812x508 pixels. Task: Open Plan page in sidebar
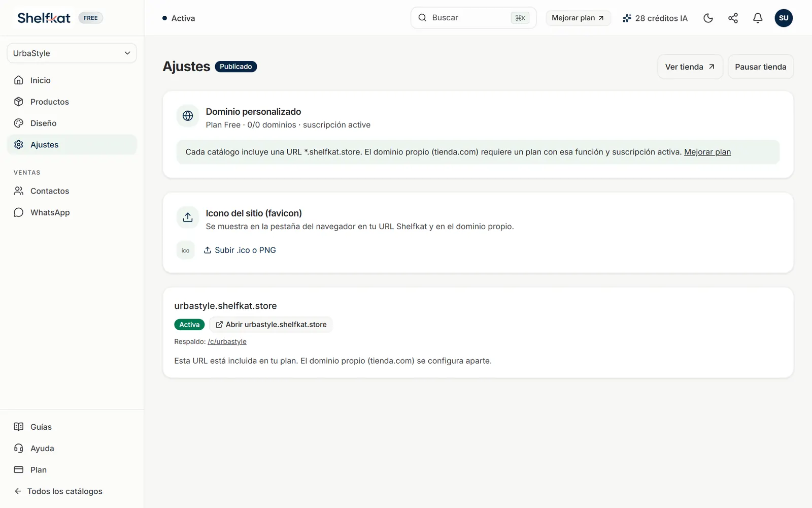click(72, 470)
